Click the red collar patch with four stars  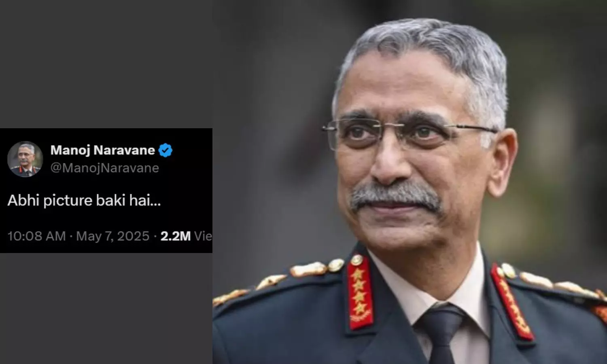tap(360, 292)
